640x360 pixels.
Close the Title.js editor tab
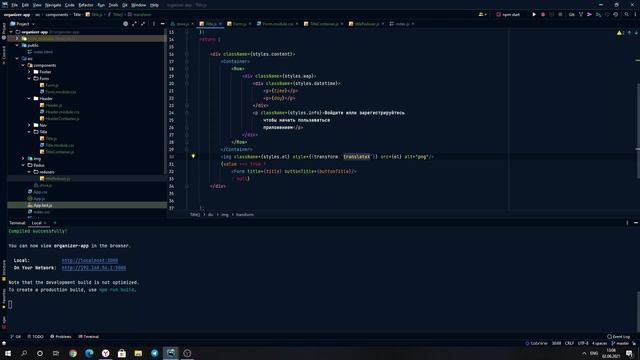[220, 24]
